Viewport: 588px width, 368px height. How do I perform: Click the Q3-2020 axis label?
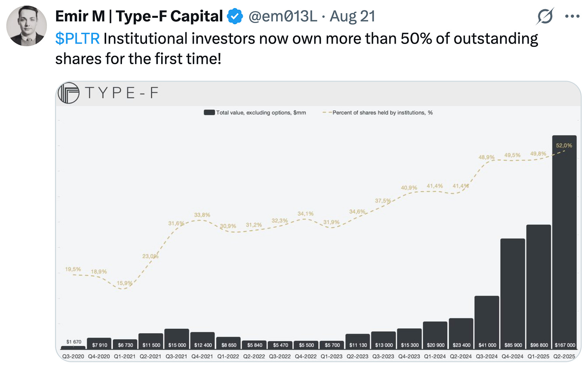click(73, 357)
